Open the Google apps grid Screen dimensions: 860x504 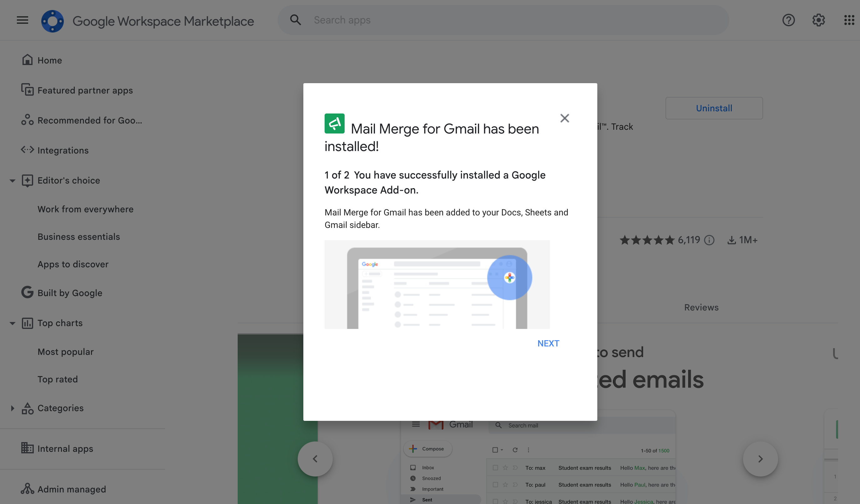tap(849, 20)
